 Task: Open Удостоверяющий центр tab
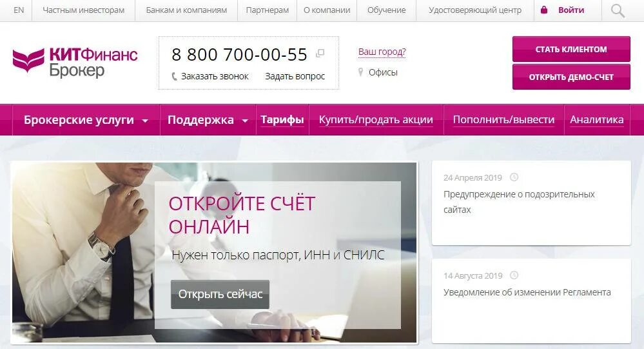point(475,10)
